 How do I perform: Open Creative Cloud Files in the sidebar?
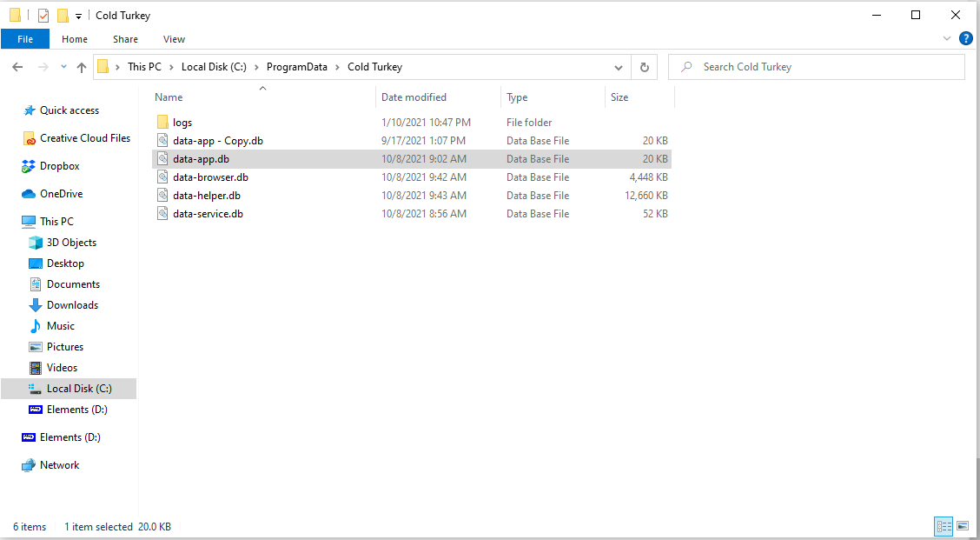(x=85, y=138)
